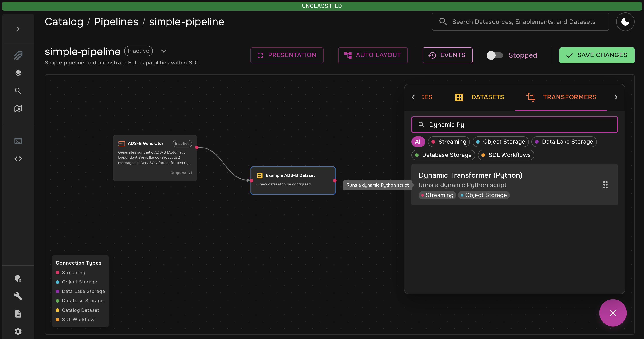This screenshot has width=644, height=339.
Task: Toggle the Database Storage filter chip
Action: pos(443,155)
